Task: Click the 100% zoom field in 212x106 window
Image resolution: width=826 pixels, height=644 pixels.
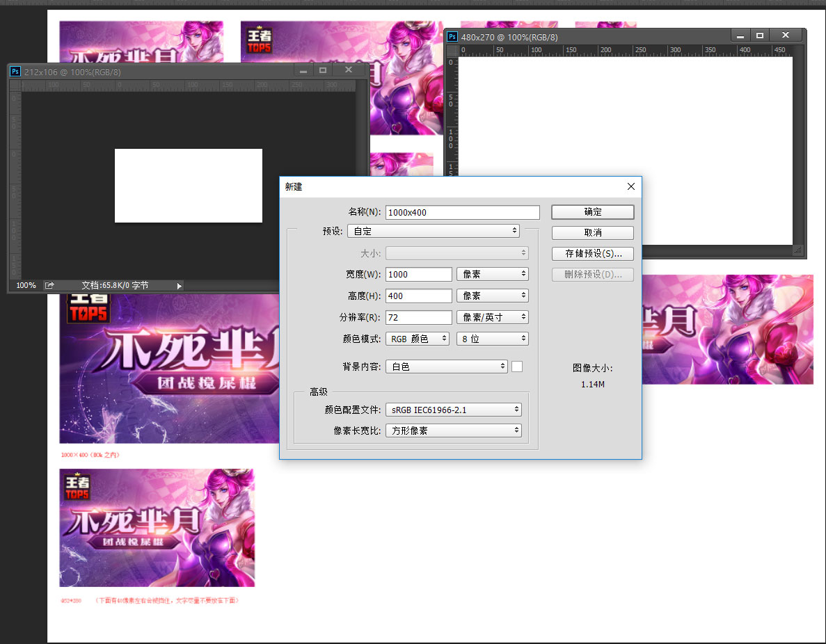Action: point(26,285)
